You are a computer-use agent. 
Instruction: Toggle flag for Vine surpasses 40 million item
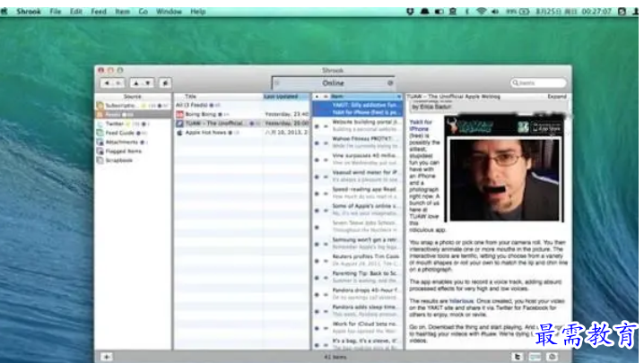[326, 160]
